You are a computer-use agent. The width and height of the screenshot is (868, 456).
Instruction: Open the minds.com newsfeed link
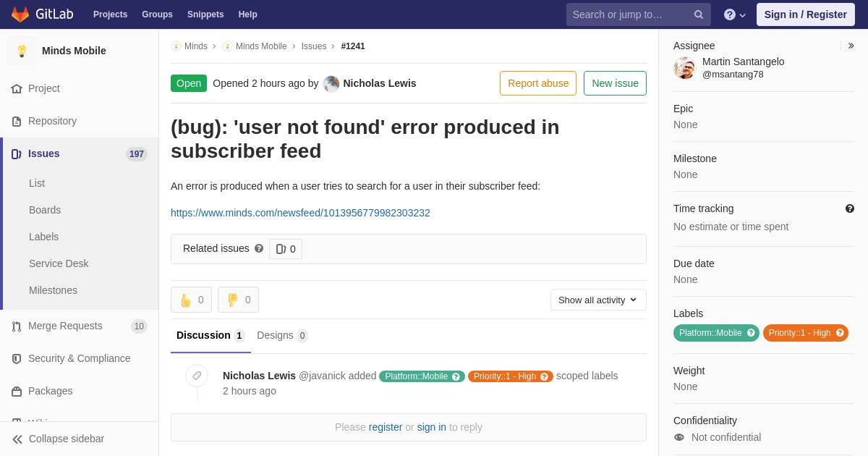300,213
